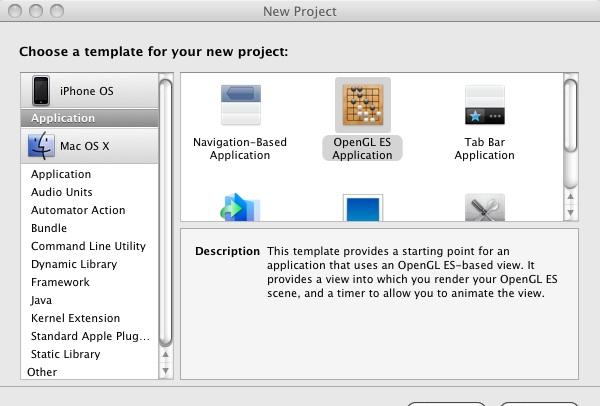Click the template grid scroll down arrow
The image size is (600, 406).
[x=571, y=212]
